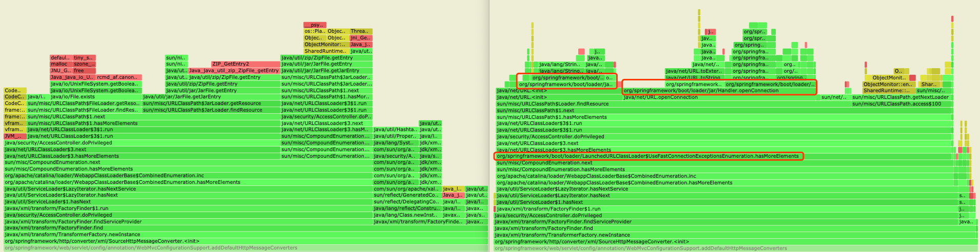Select the java/net/URL.toExter.. frame

[x=693, y=71]
